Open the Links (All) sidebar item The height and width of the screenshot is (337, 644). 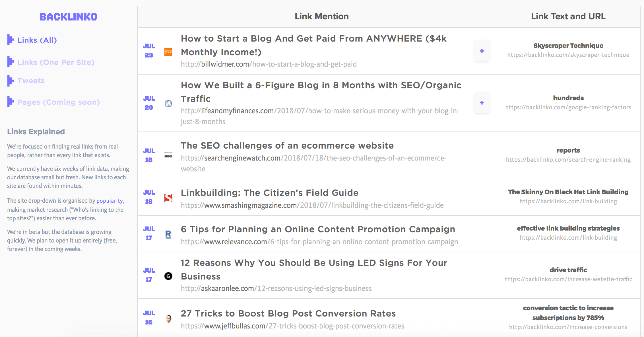(x=37, y=40)
